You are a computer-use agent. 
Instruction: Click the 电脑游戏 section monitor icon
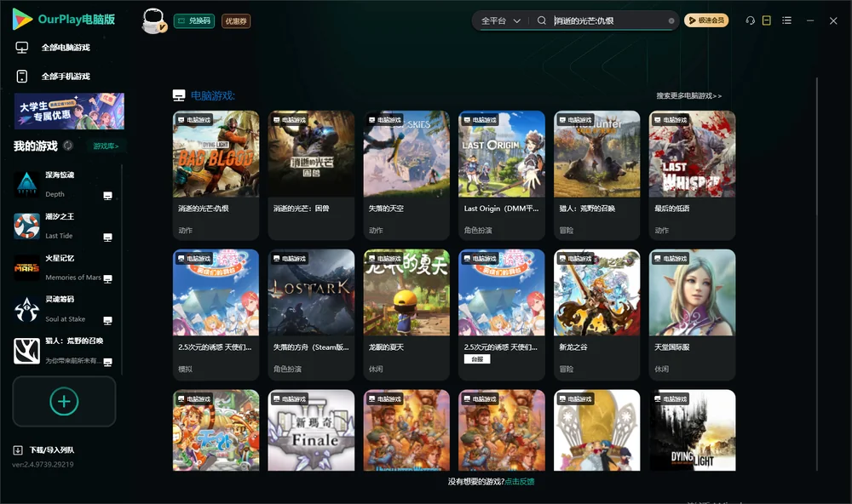(x=179, y=95)
